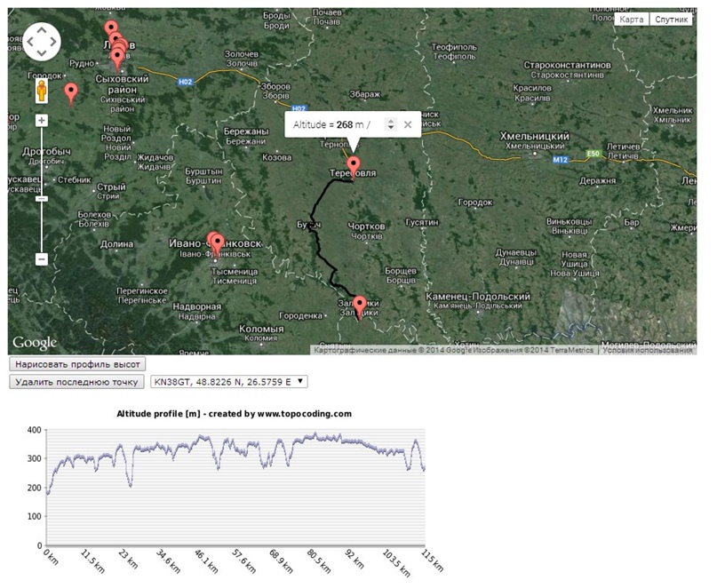Select the marker near Ивано-Франковск
This screenshot has width=717, height=588.
click(216, 242)
